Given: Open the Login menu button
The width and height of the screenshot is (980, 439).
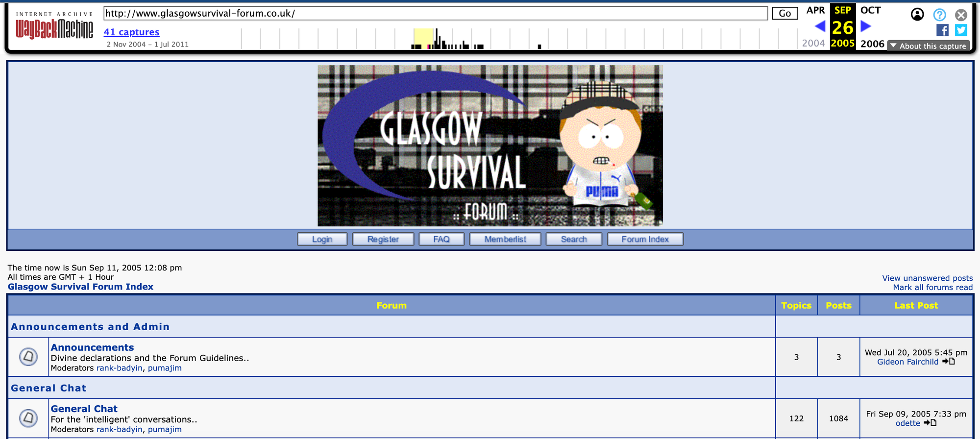Looking at the screenshot, I should pos(322,239).
